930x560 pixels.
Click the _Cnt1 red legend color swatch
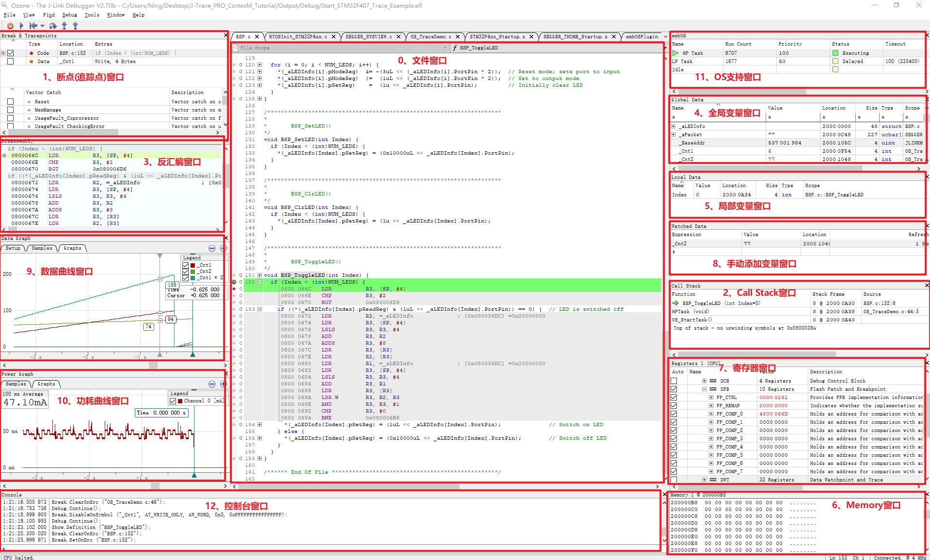193,265
